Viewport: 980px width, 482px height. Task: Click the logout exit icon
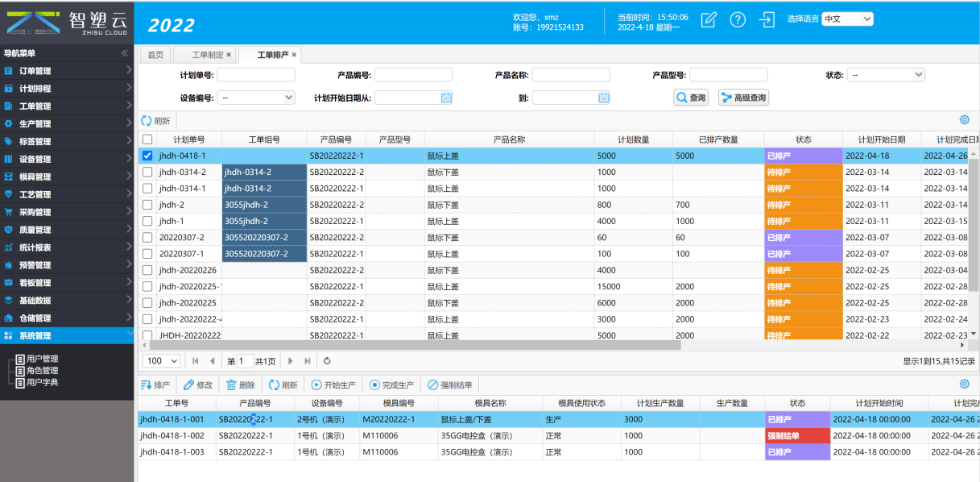pyautogui.click(x=768, y=20)
